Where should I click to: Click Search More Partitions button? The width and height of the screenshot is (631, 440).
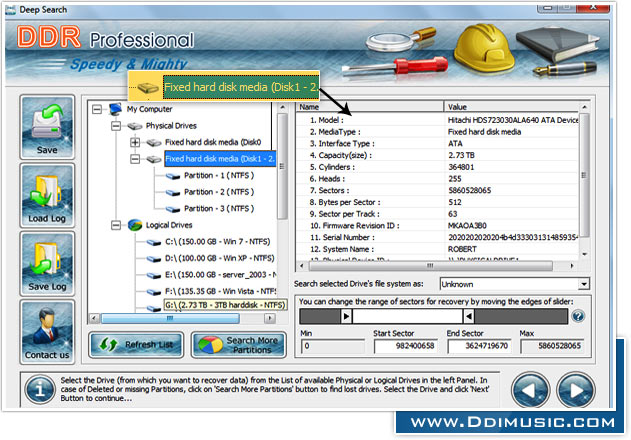coord(238,345)
